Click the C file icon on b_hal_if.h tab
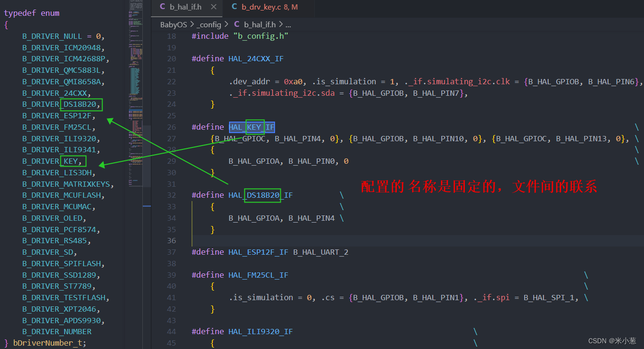Image resolution: width=644 pixels, height=349 pixels. tap(162, 7)
